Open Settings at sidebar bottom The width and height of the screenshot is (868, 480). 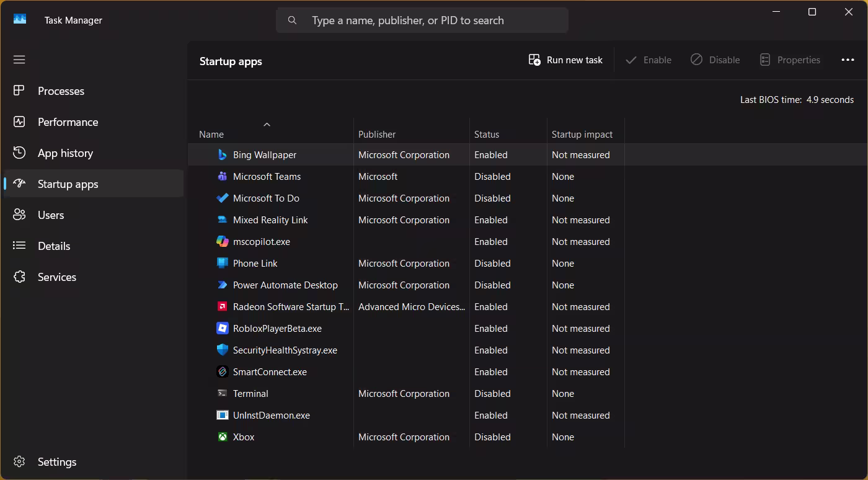coord(94,462)
